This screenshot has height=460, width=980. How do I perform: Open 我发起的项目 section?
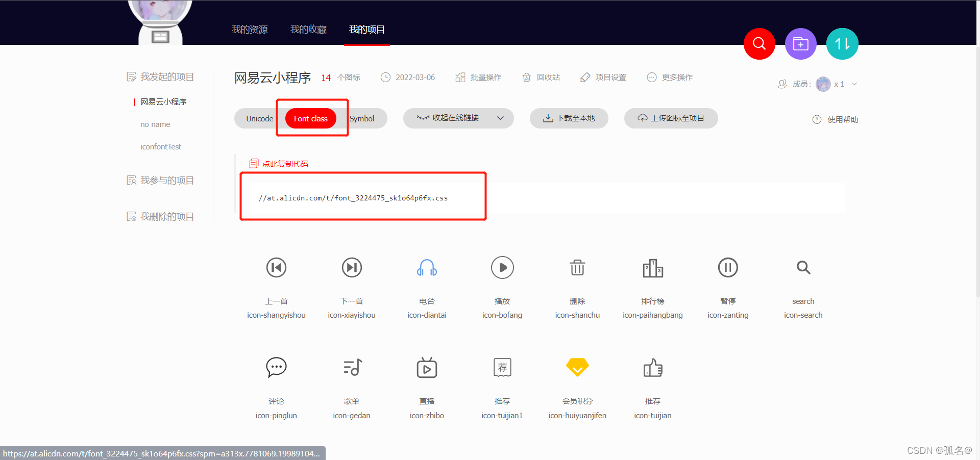click(160, 77)
